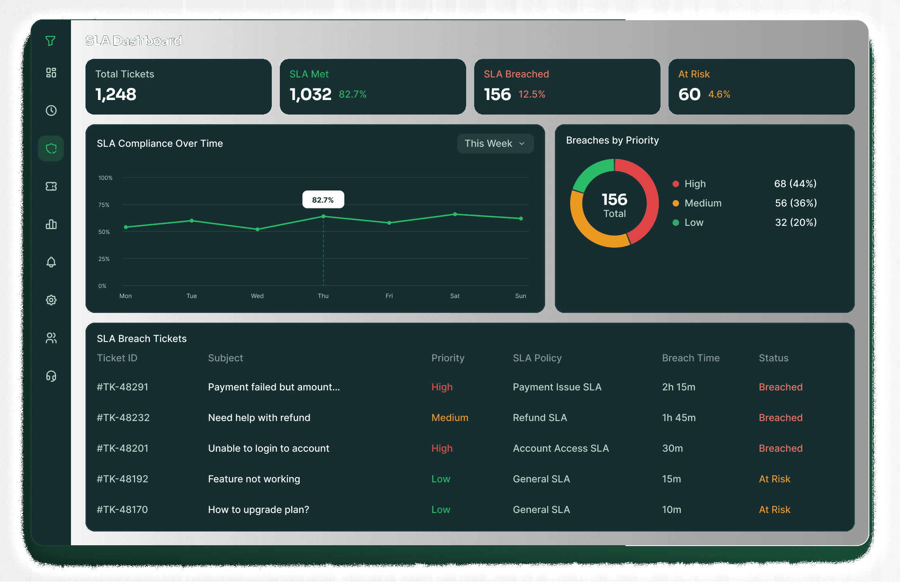Open the users team icon

(x=51, y=338)
